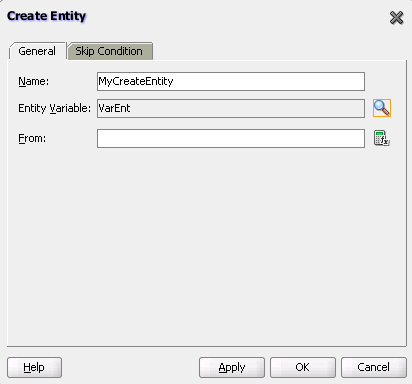Open the Help button
412x384 pixels.
click(34, 367)
